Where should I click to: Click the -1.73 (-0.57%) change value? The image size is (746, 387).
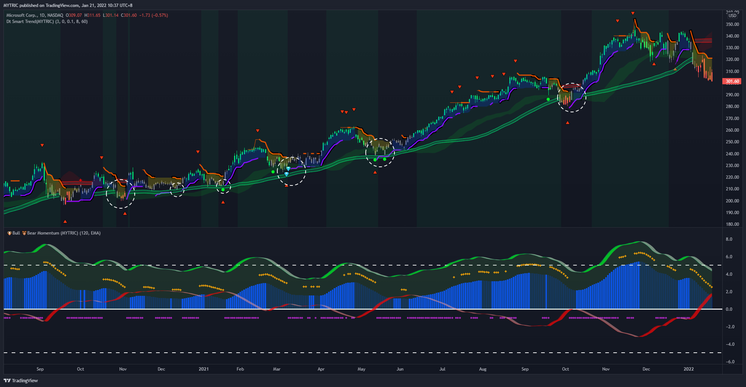pos(153,15)
